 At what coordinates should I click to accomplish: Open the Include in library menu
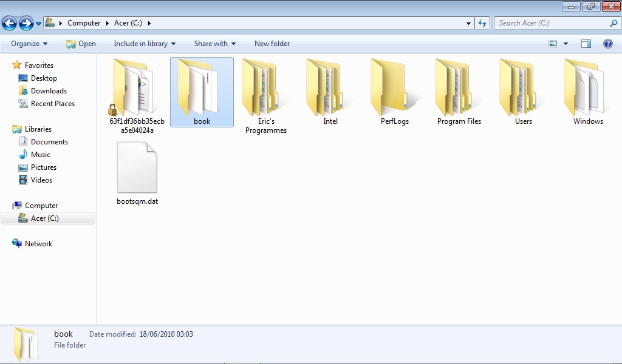(x=144, y=43)
